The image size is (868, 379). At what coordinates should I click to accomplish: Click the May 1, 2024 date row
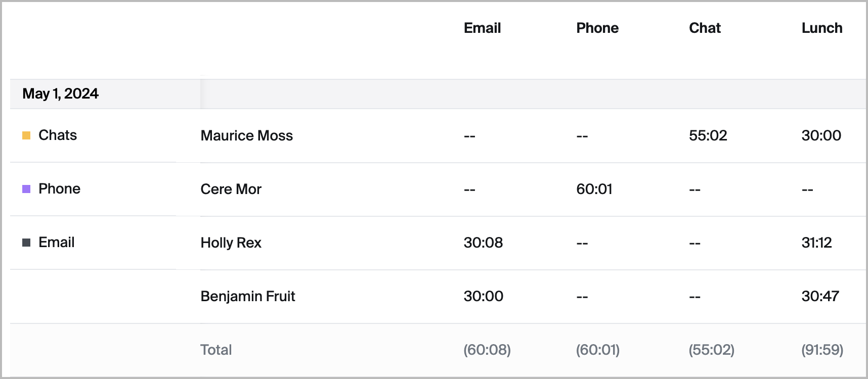click(61, 94)
